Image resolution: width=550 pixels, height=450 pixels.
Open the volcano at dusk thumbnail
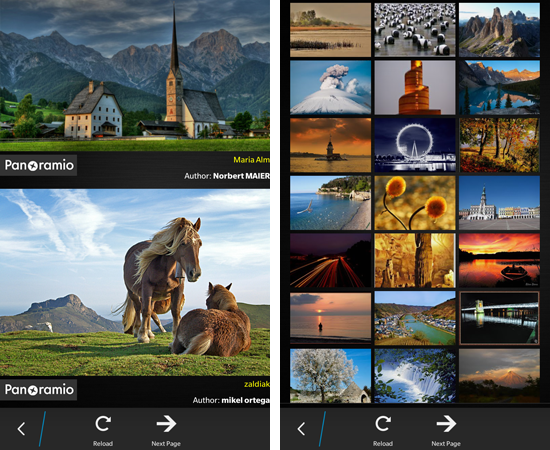(x=499, y=376)
